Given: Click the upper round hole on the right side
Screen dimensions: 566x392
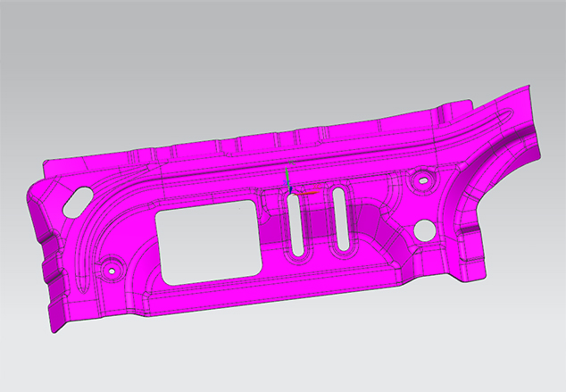Looking at the screenshot, I should click(x=421, y=181).
